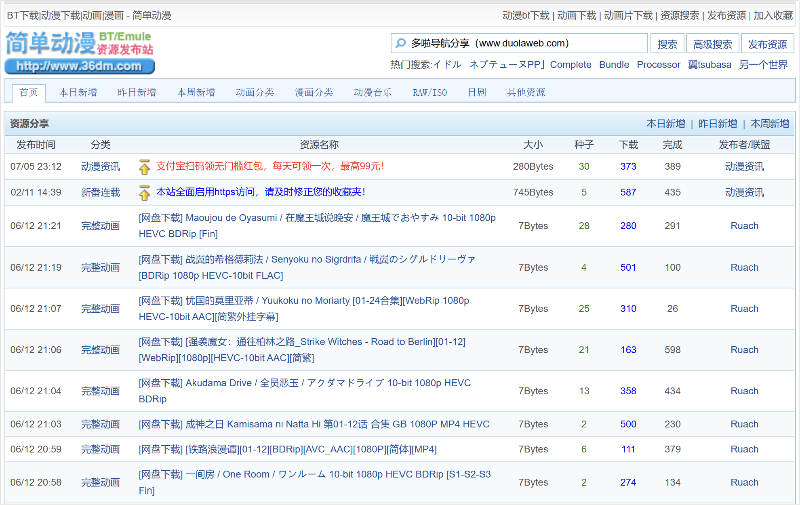Click hot search term 另一个世界
Viewport: 800px width, 505px height.
(763, 65)
